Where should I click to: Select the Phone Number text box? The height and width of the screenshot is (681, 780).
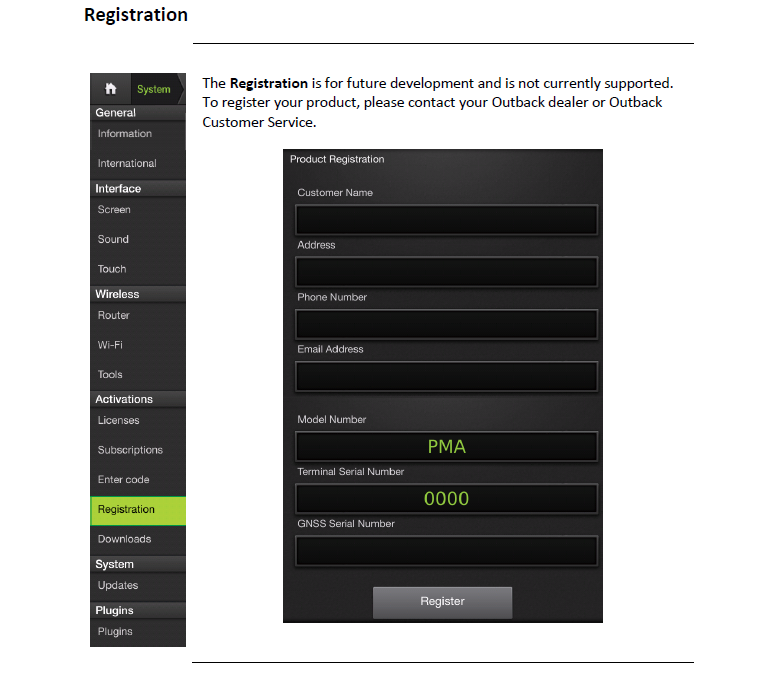pos(446,324)
